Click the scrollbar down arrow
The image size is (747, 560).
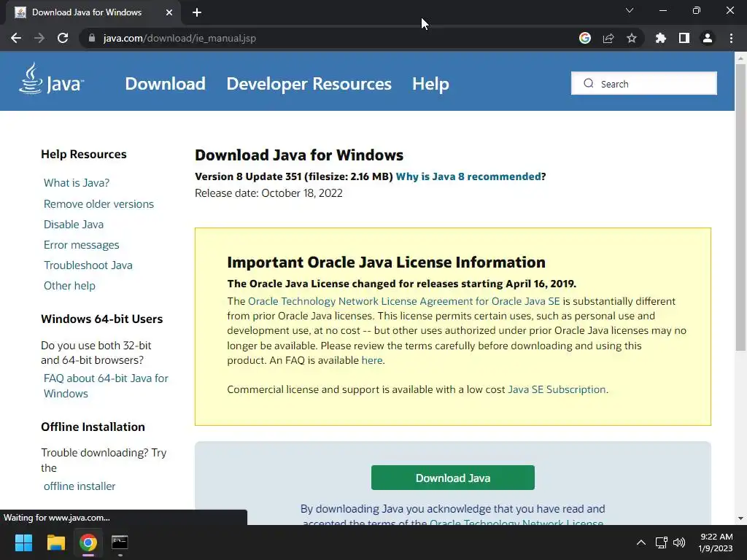click(740, 518)
